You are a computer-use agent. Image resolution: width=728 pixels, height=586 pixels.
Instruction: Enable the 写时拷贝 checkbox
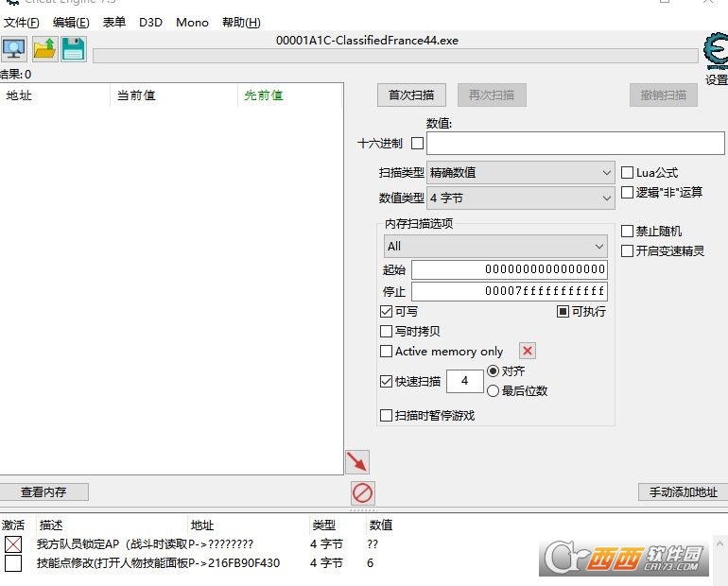coord(386,331)
